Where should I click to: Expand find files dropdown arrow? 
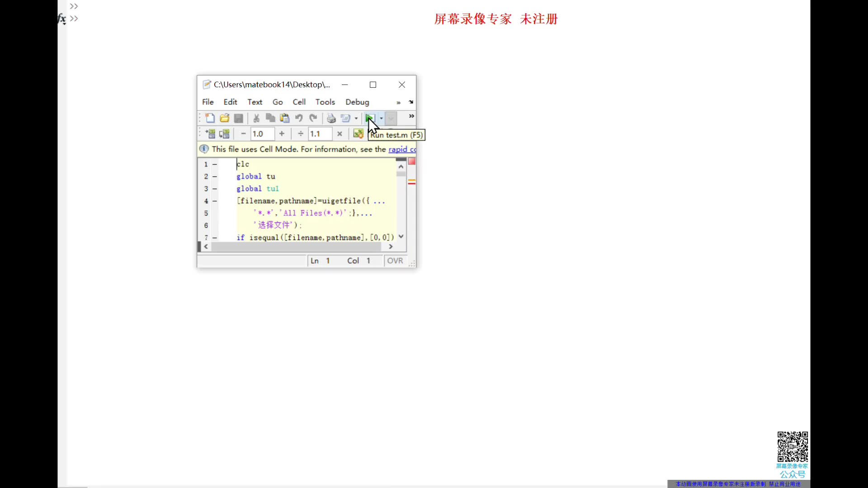tap(356, 118)
